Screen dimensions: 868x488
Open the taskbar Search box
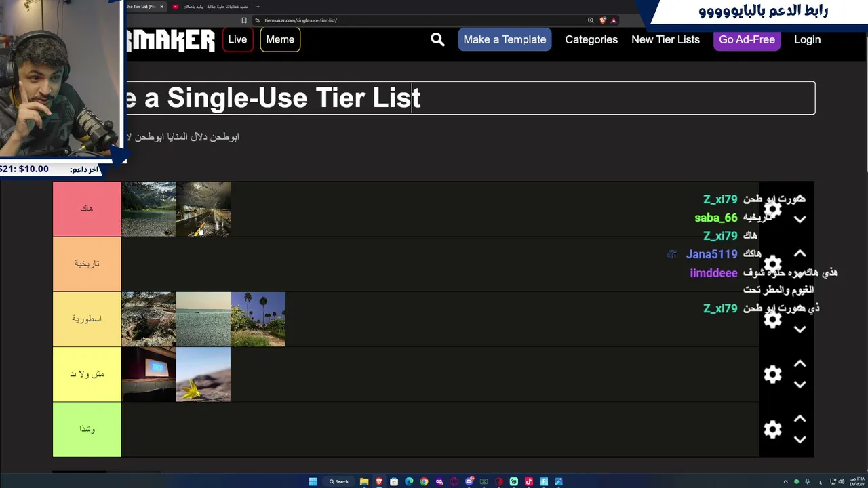(x=338, y=481)
